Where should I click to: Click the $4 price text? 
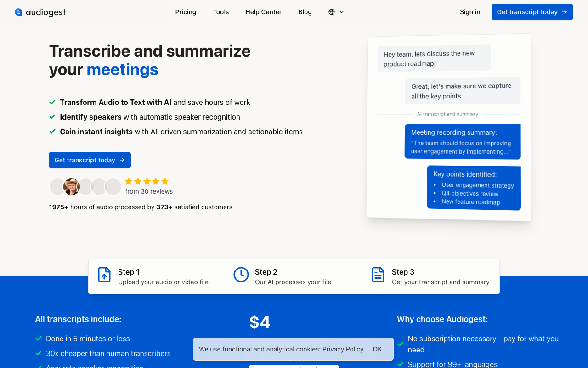click(260, 322)
